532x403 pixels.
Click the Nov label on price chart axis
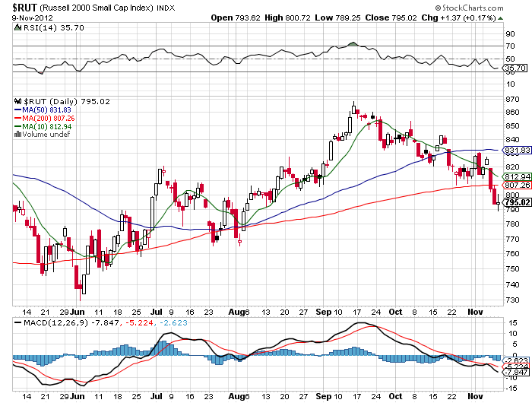coord(475,312)
